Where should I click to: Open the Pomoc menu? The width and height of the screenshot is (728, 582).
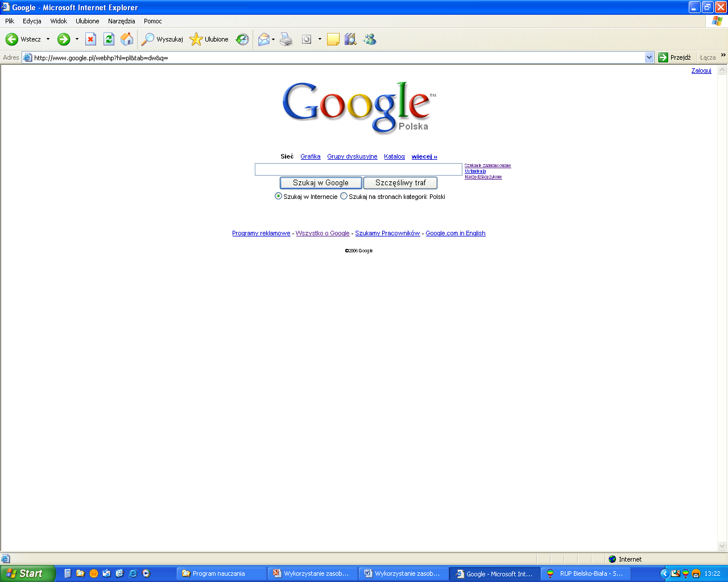pyautogui.click(x=153, y=21)
